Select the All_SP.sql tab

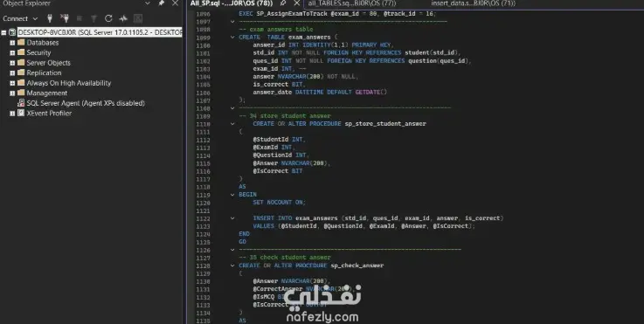click(232, 3)
